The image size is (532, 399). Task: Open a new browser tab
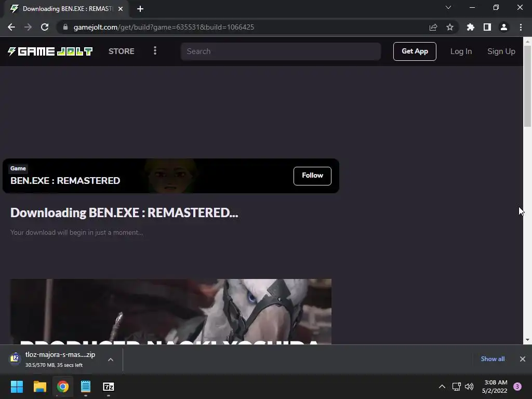[140, 9]
